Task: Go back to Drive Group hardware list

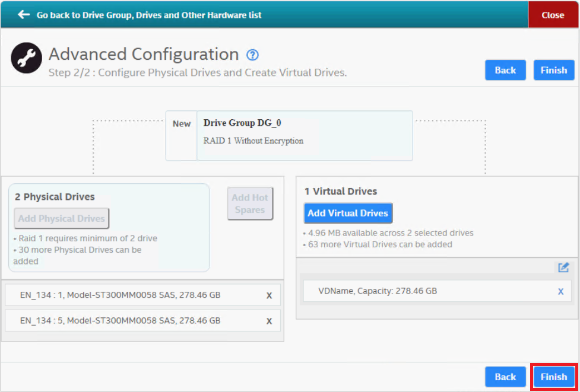Action: (148, 15)
